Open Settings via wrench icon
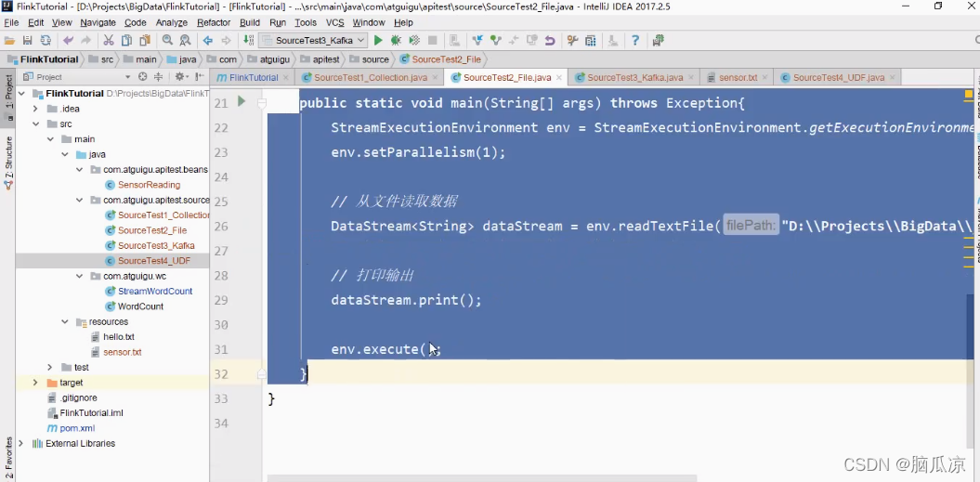 coord(572,41)
